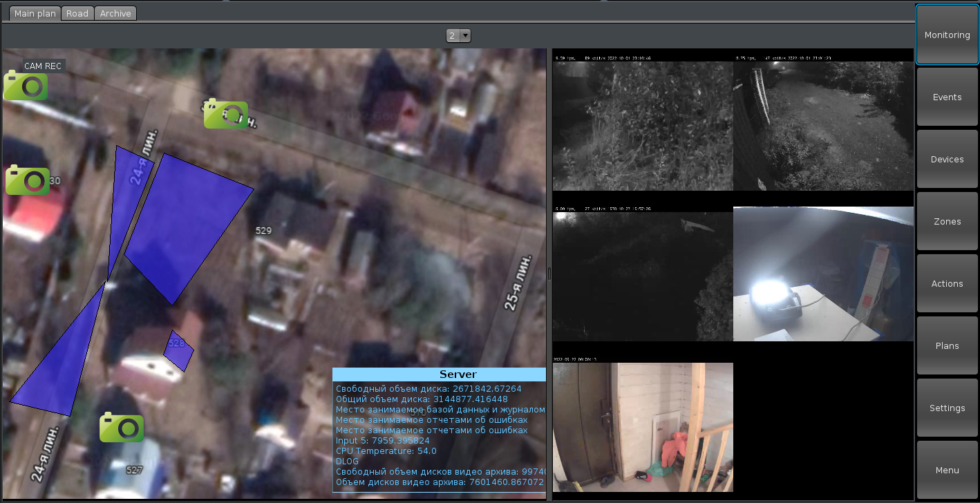Click the camera icon at the top of 24-я лин. street
The image size is (980, 503).
pyautogui.click(x=225, y=114)
